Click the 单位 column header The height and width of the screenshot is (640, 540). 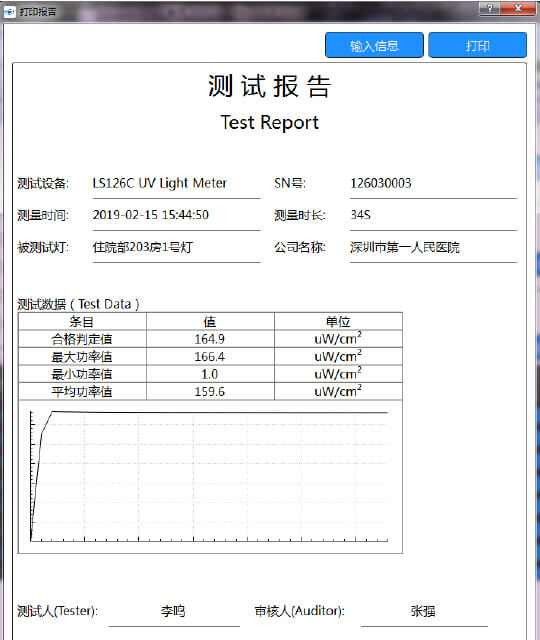[x=338, y=322]
